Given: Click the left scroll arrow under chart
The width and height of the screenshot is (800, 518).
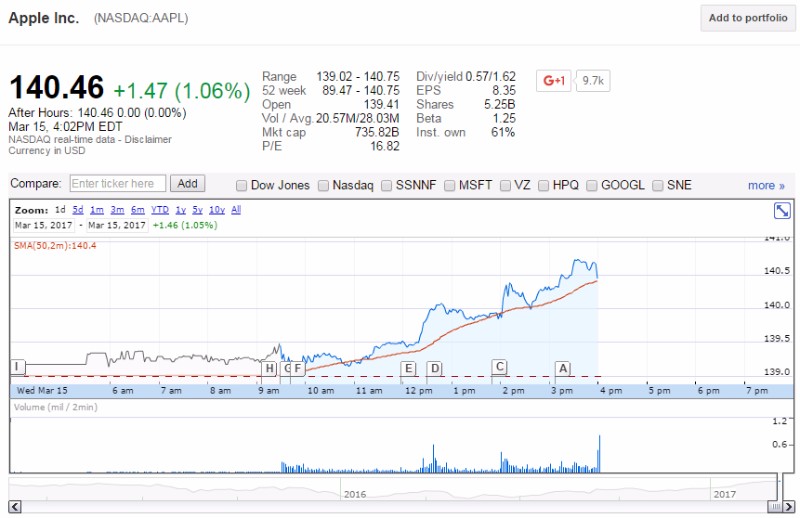Looking at the screenshot, I should tap(15, 507).
